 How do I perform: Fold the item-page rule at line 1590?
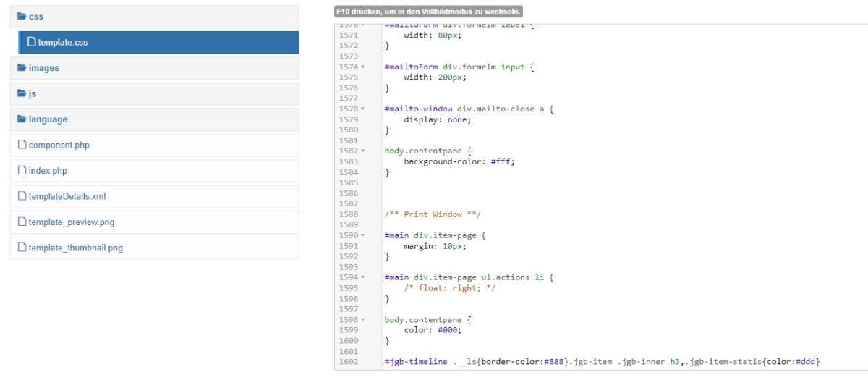click(x=362, y=235)
